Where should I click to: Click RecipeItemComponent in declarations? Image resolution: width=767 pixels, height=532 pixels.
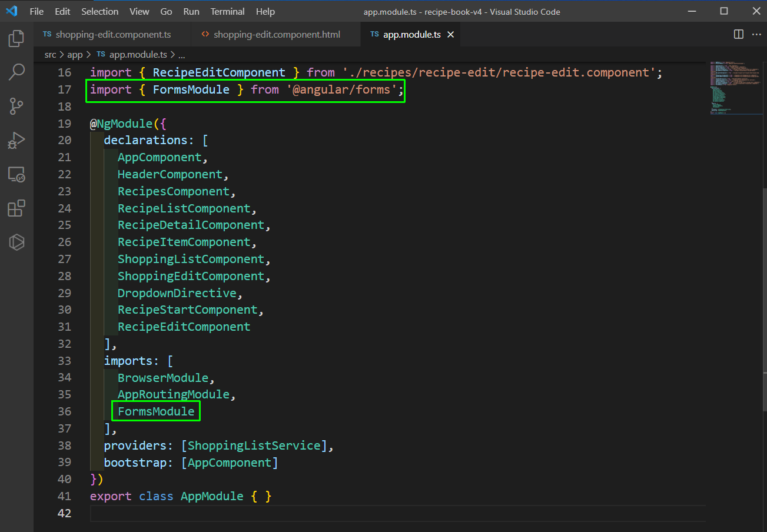[x=184, y=242]
